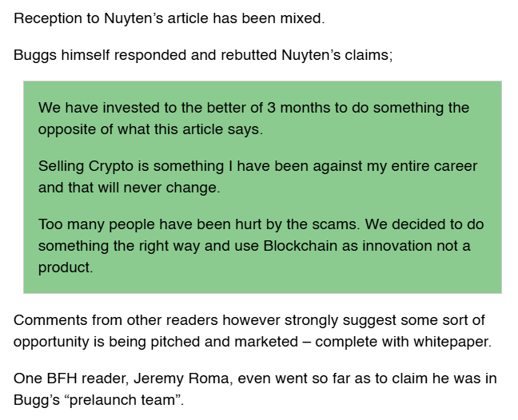Click the word "product." ending the quote
Viewport: 518px width, 420px height.
pos(66,267)
